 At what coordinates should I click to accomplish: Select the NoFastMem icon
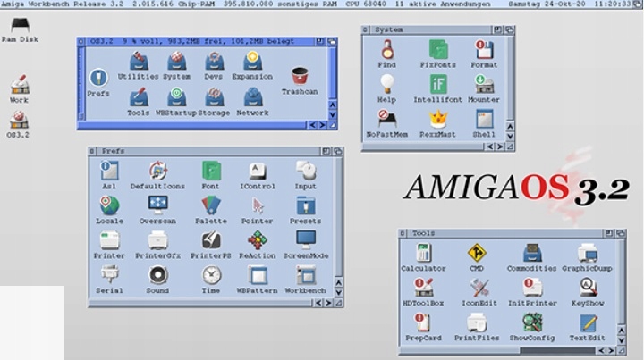387,119
